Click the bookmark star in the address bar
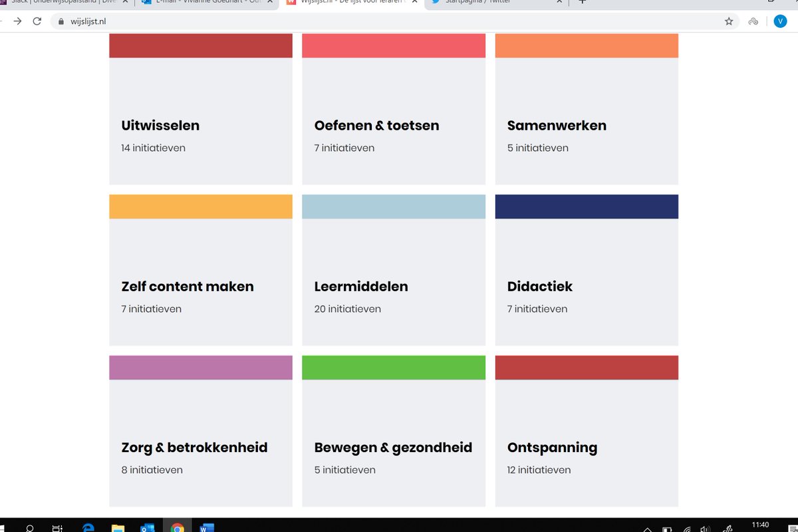The height and width of the screenshot is (532, 798). tap(729, 21)
